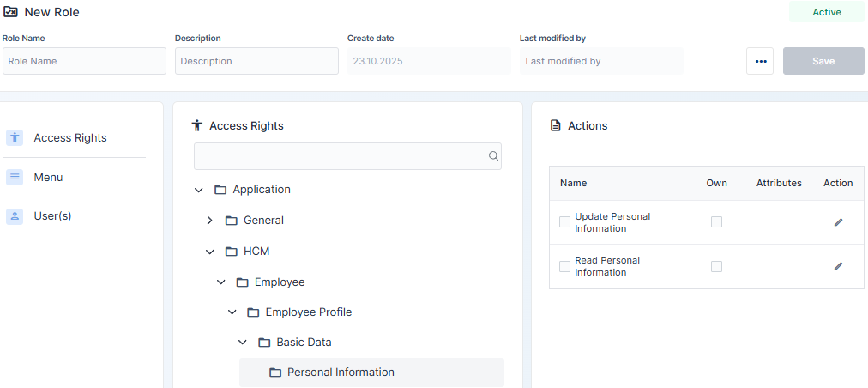The height and width of the screenshot is (388, 868).
Task: Collapse the Employee Profile node
Action: [x=232, y=312]
